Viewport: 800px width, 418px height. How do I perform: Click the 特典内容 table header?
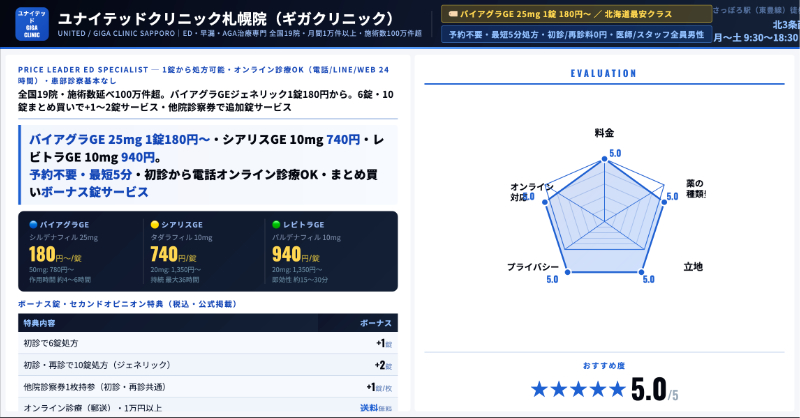[39, 323]
